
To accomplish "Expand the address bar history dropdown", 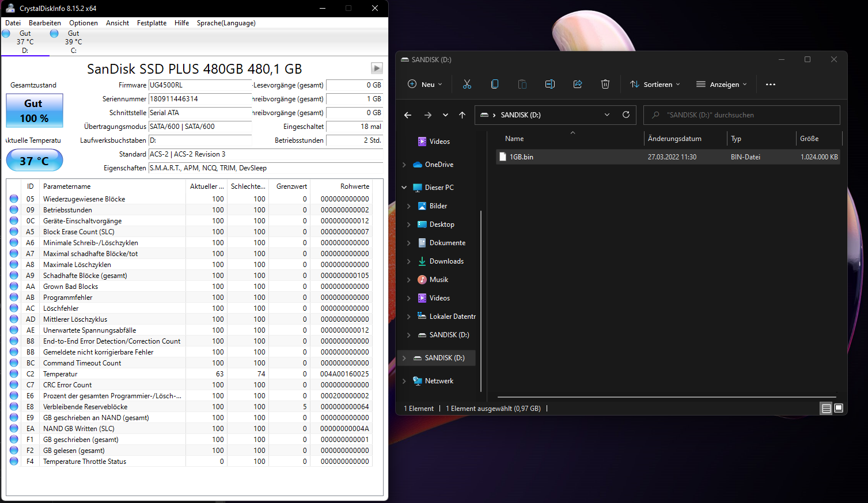I will point(607,115).
